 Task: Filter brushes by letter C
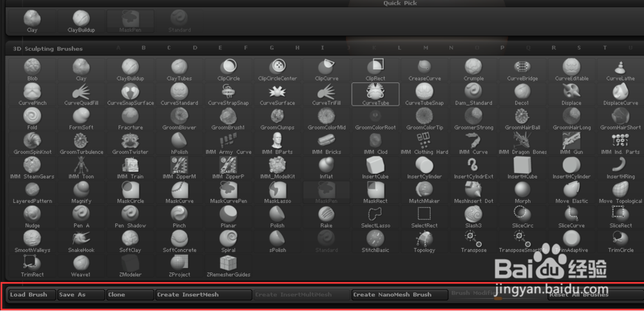tap(169, 48)
